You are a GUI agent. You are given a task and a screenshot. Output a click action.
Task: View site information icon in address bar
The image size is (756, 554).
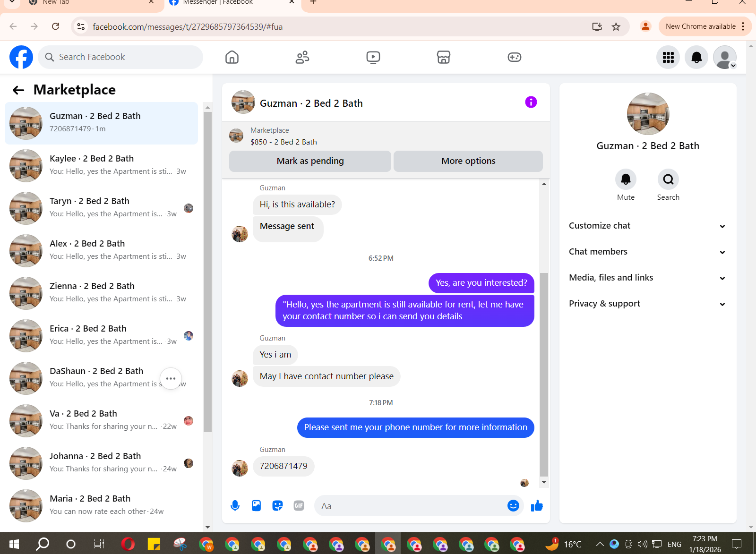81,27
